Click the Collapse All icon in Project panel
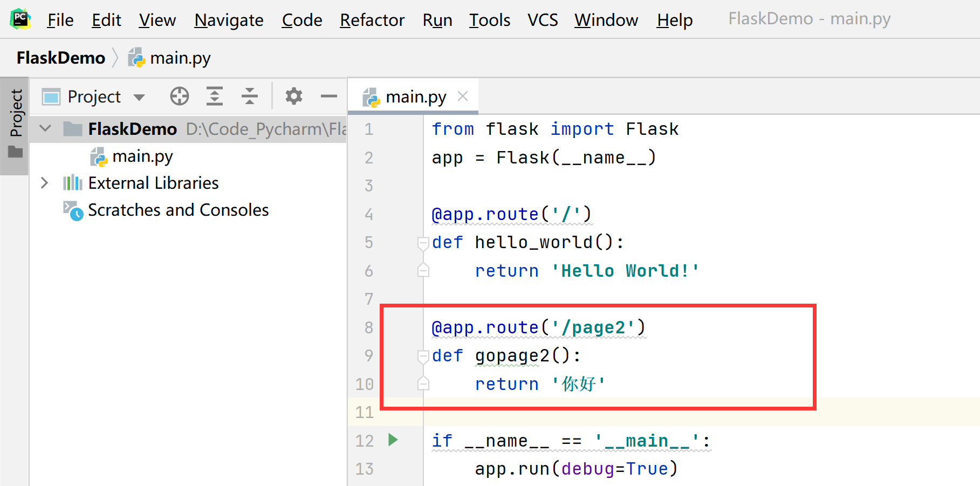This screenshot has height=486, width=980. coord(249,97)
